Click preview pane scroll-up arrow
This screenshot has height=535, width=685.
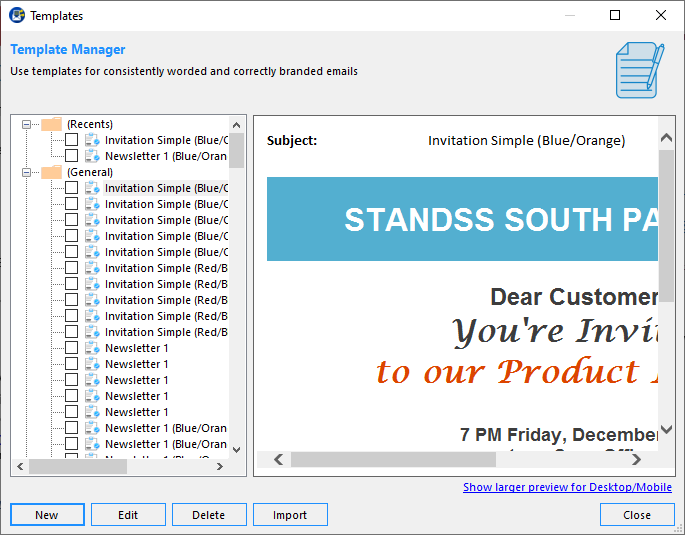click(x=666, y=138)
